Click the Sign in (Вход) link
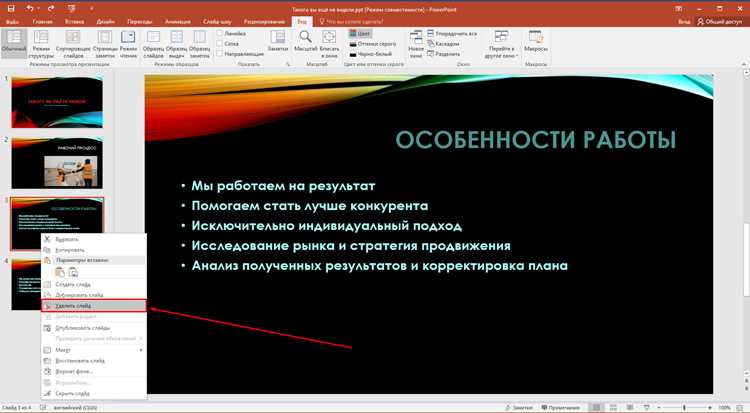750x413 pixels. [x=684, y=22]
